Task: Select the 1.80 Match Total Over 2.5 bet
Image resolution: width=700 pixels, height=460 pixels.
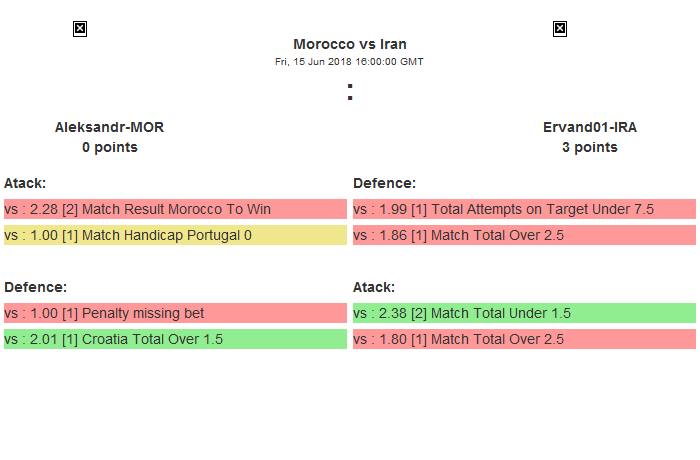Action: [524, 339]
